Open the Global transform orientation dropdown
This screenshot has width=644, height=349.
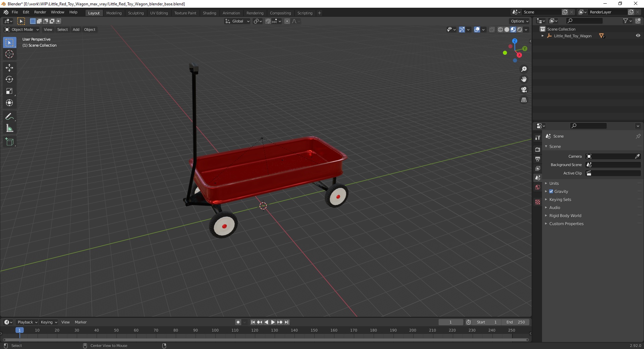(237, 21)
